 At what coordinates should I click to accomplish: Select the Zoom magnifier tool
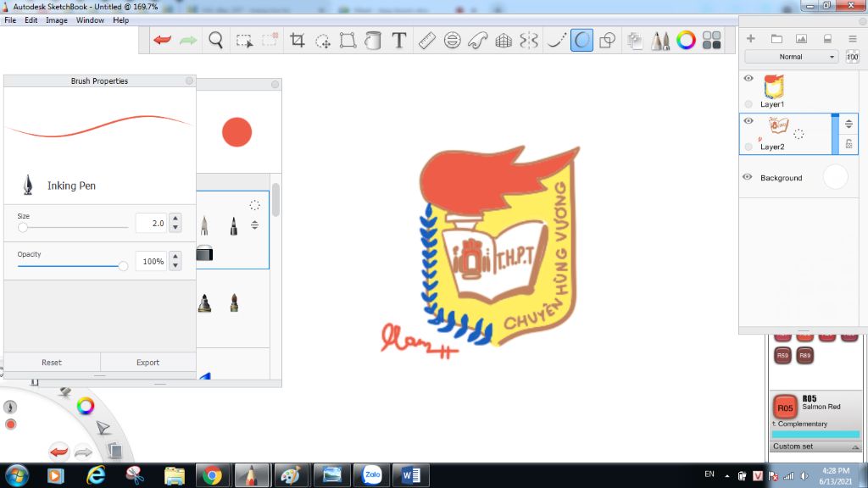click(215, 40)
